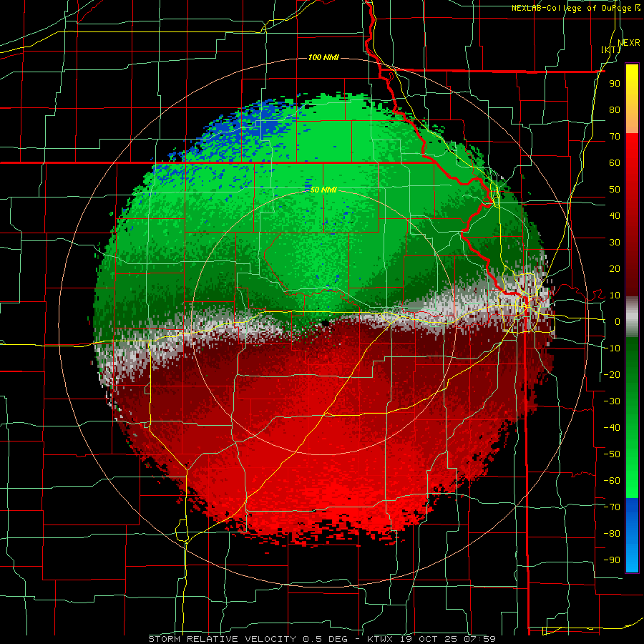Screen dimensions: 644x644
Task: Click the -20 value on velocity scale
Action: [x=612, y=375]
